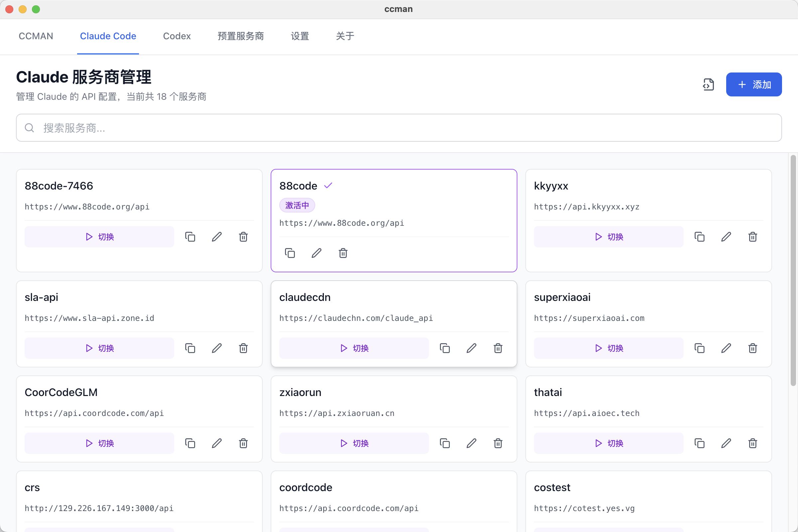
Task: Copy the active 88code provider
Action: pos(290,253)
